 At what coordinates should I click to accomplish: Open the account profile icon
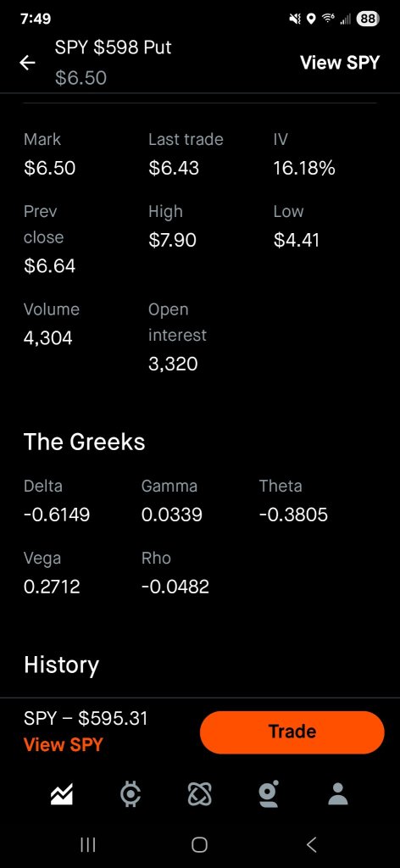pyautogui.click(x=338, y=794)
